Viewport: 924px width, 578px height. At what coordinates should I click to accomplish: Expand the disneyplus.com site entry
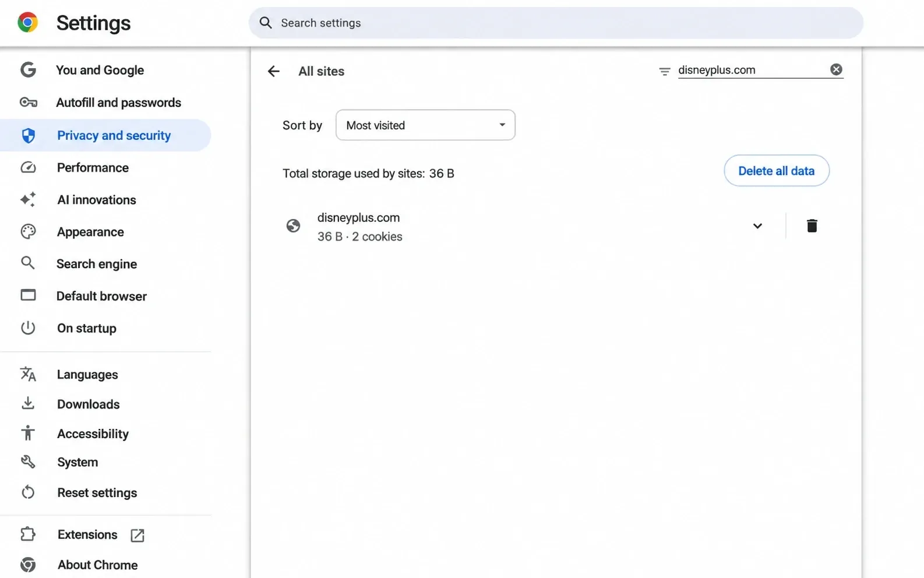tap(757, 225)
